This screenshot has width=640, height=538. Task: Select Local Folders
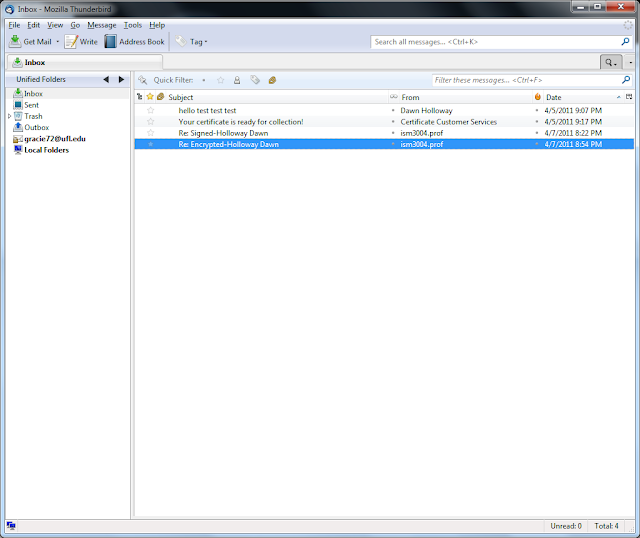[46, 150]
